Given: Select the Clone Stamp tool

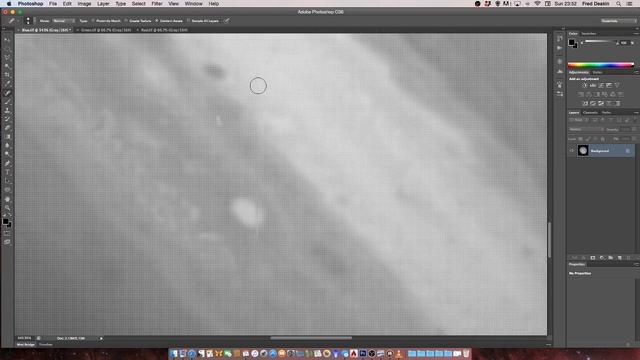Looking at the screenshot, I should click(x=7, y=111).
